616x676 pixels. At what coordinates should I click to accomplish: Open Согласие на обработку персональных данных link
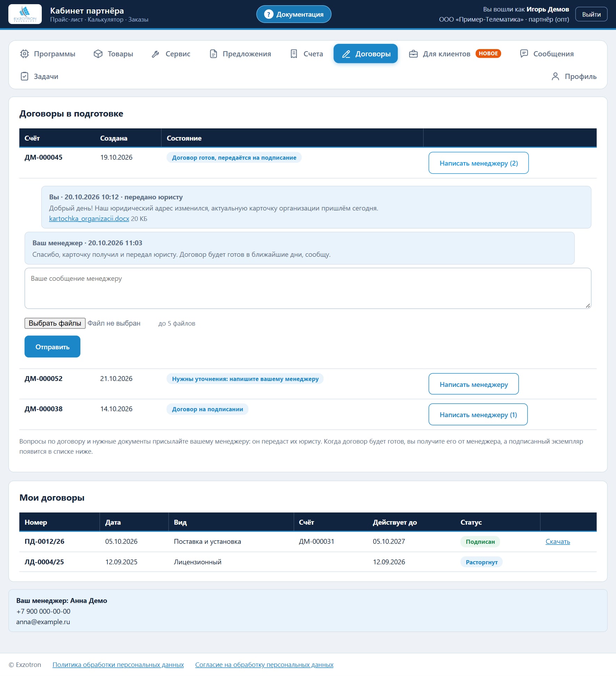[264, 665]
